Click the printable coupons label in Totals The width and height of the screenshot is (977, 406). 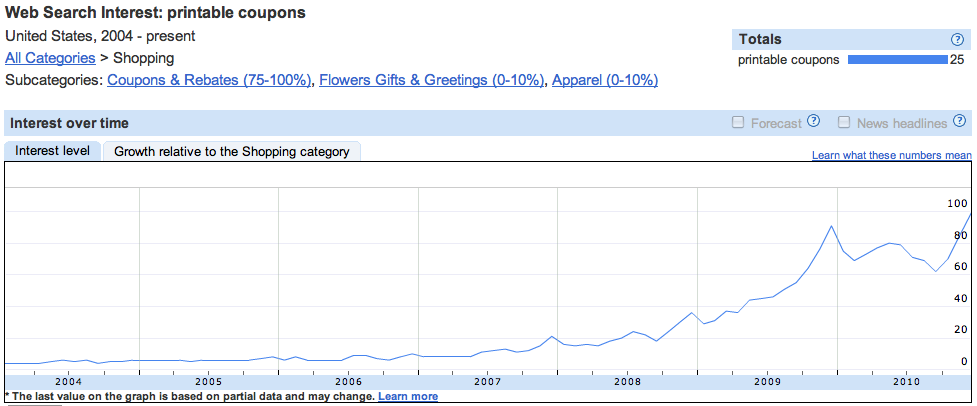click(x=788, y=60)
